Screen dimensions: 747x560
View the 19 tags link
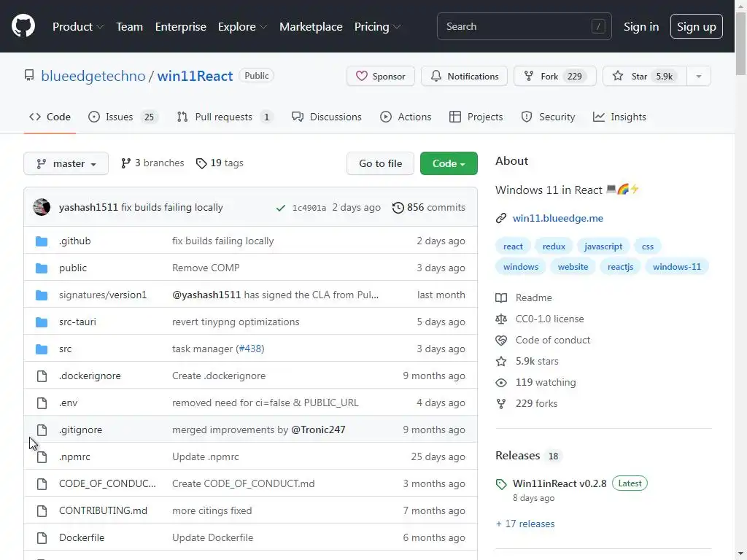coord(220,163)
